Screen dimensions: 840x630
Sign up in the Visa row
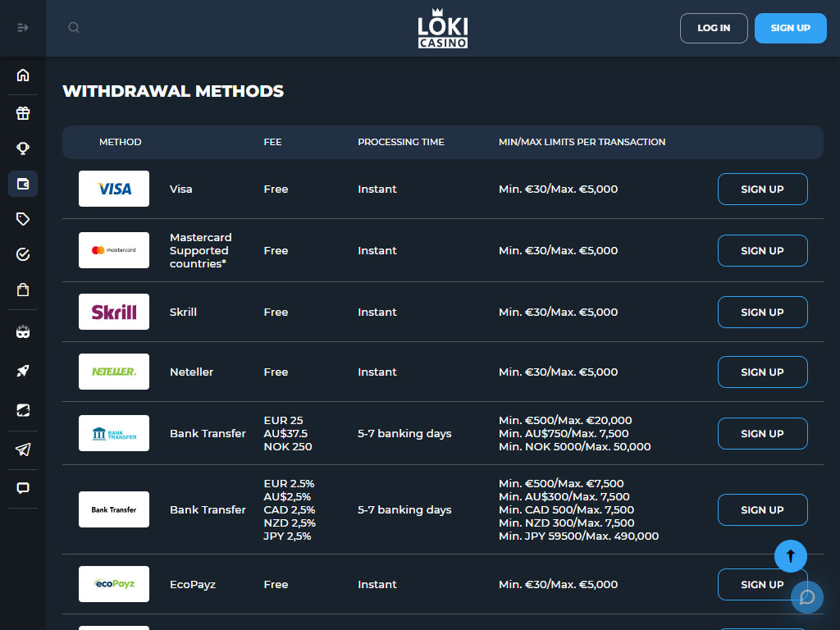click(x=762, y=189)
